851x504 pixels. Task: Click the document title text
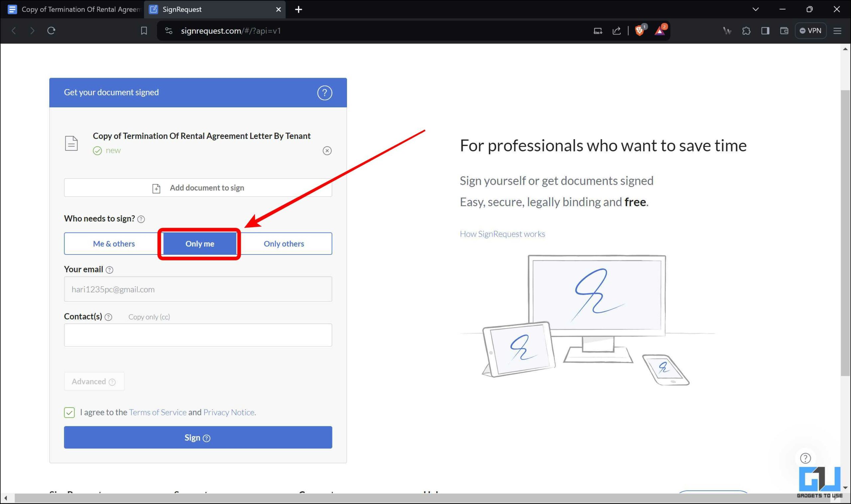coord(201,136)
